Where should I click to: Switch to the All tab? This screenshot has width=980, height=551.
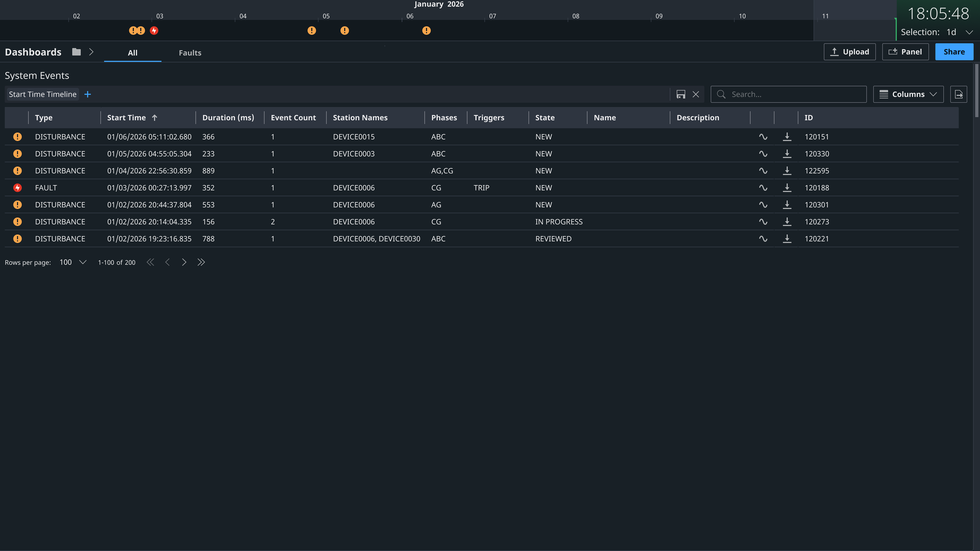pyautogui.click(x=132, y=52)
